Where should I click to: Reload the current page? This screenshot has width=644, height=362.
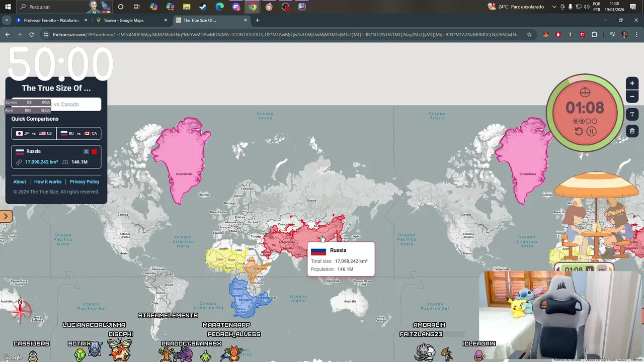click(x=31, y=35)
